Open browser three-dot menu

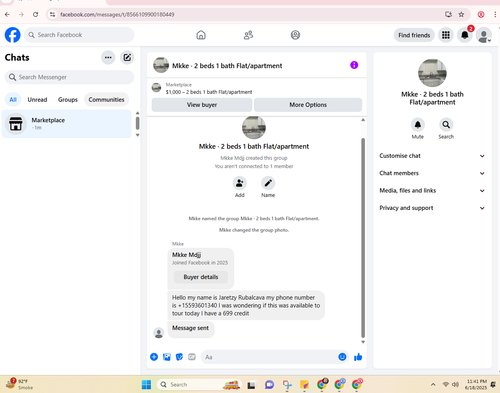495,14
